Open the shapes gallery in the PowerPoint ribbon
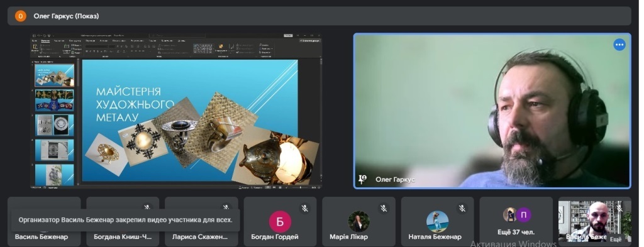The image size is (644, 247). [204, 48]
